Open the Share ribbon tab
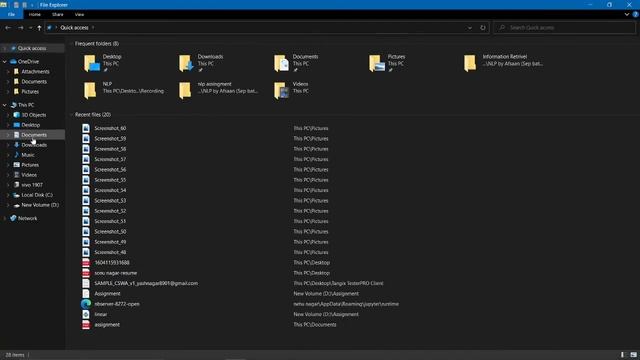The image size is (640, 360). tap(58, 14)
